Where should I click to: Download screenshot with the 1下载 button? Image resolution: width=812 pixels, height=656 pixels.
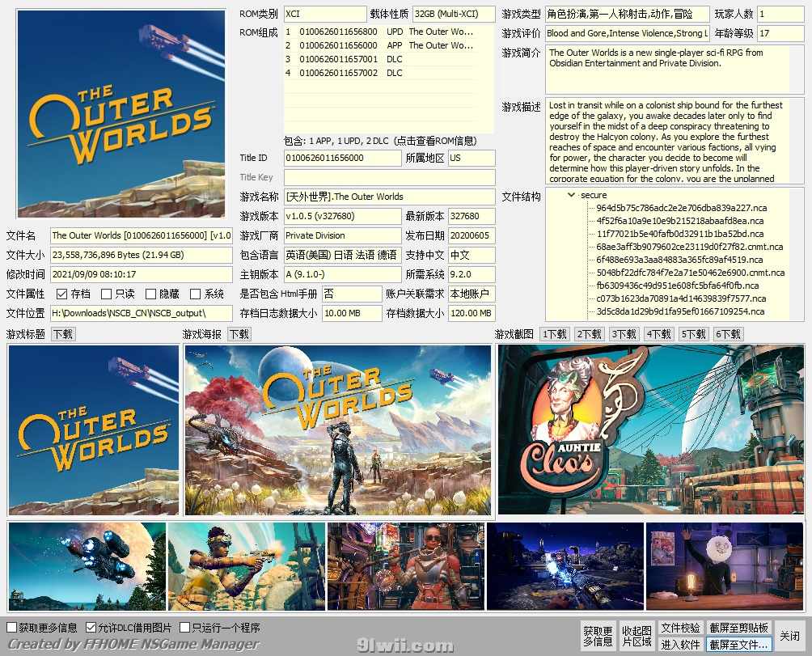click(x=555, y=335)
